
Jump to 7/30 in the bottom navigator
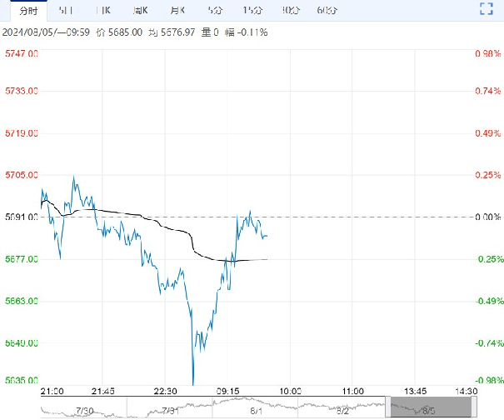pos(83,408)
